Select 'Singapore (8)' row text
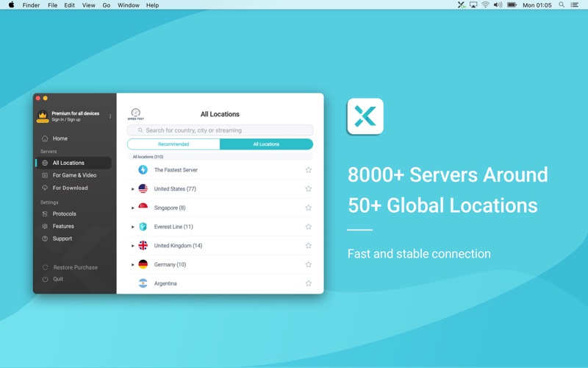Viewport: 588px width, 368px height. click(170, 208)
